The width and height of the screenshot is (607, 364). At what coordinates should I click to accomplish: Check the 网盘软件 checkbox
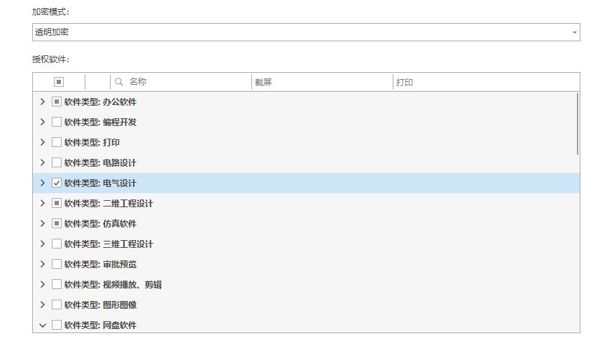coord(57,325)
